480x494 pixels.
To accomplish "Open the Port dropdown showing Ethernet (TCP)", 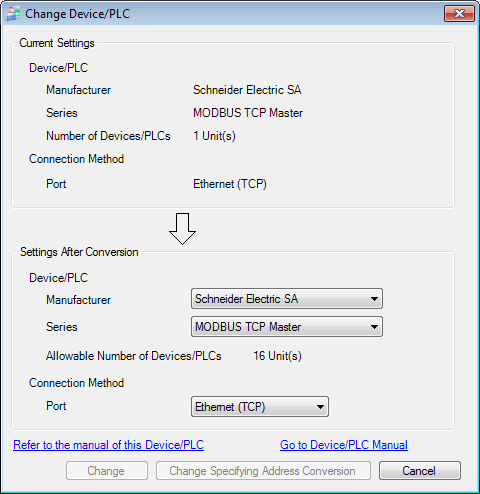I will [x=260, y=407].
